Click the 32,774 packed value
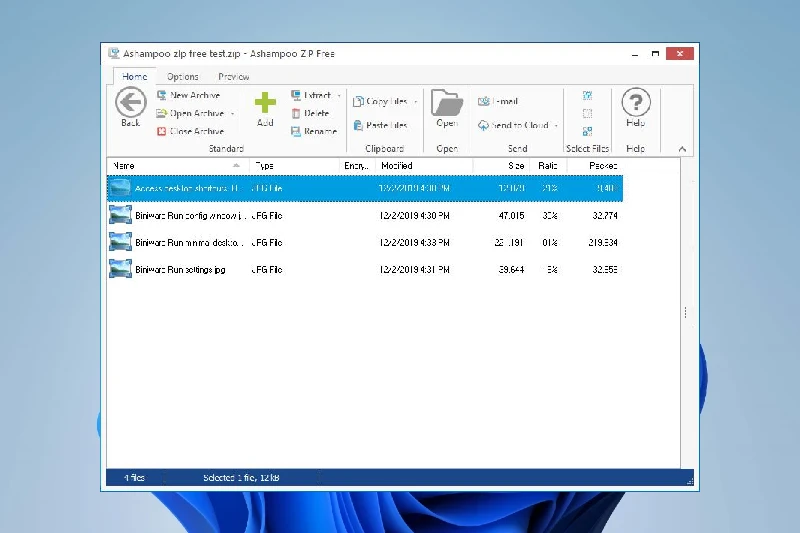The height and width of the screenshot is (533, 800). 605,215
